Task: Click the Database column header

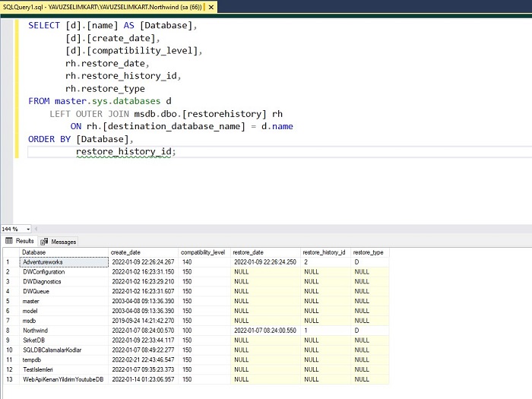Action: click(x=64, y=252)
